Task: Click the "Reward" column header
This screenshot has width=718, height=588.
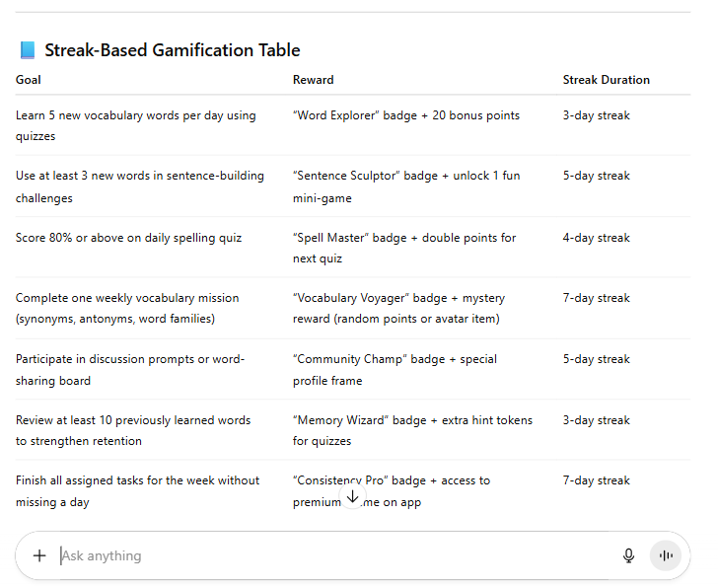Action: coord(313,80)
